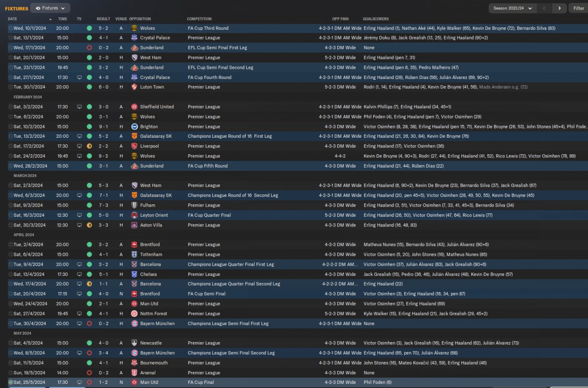
Task: Click the Brighton club badge
Action: [x=135, y=126]
